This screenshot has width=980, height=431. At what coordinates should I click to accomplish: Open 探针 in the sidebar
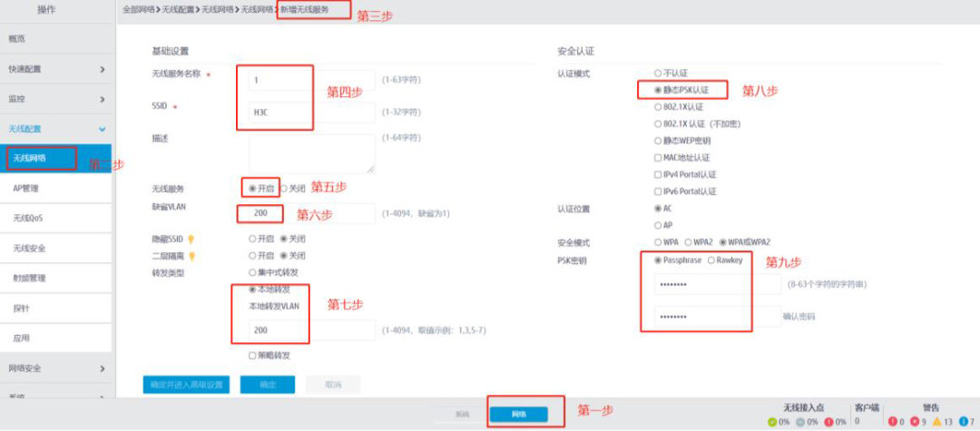[55, 308]
